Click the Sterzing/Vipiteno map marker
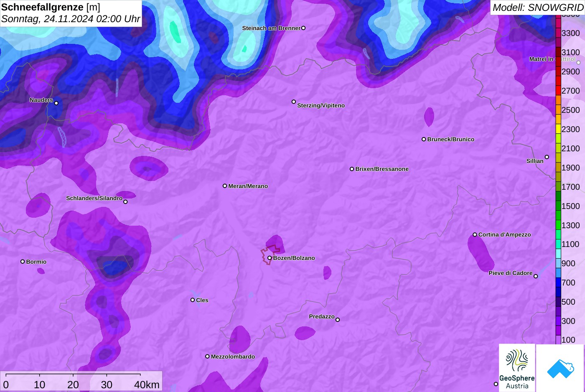 [294, 102]
